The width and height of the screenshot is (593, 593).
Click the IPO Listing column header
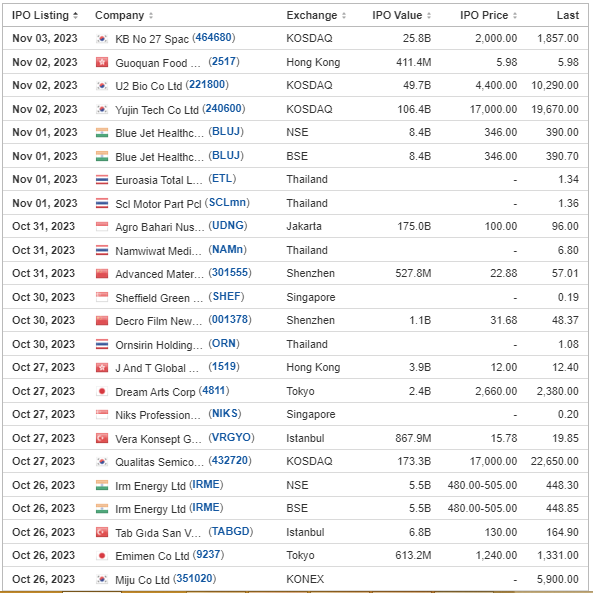[40, 16]
